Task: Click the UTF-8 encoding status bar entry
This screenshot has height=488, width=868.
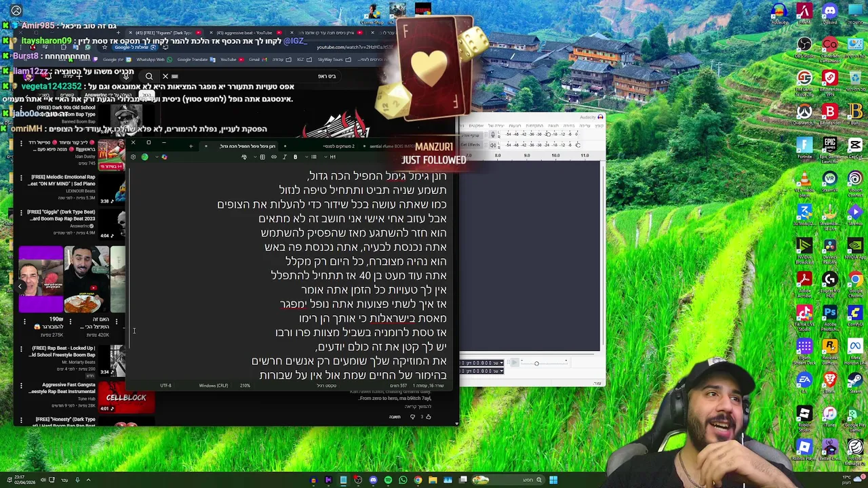Action: pyautogui.click(x=165, y=386)
